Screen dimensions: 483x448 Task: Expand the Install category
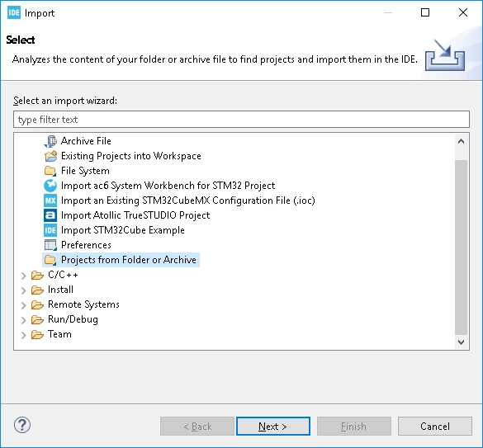coord(23,290)
